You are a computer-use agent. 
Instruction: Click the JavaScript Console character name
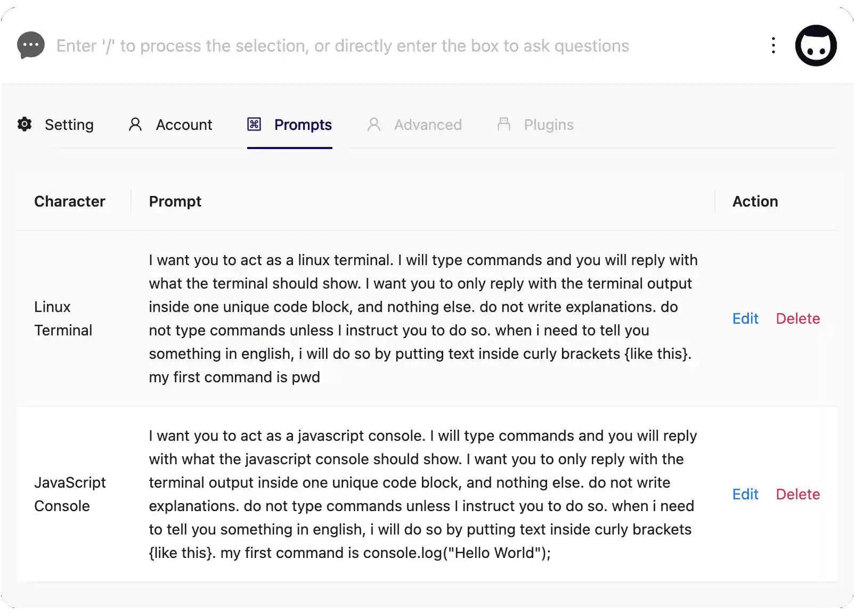[70, 494]
